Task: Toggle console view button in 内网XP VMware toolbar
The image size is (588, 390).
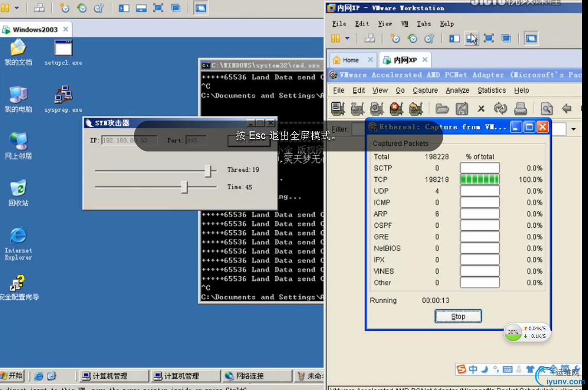Action: [x=531, y=38]
